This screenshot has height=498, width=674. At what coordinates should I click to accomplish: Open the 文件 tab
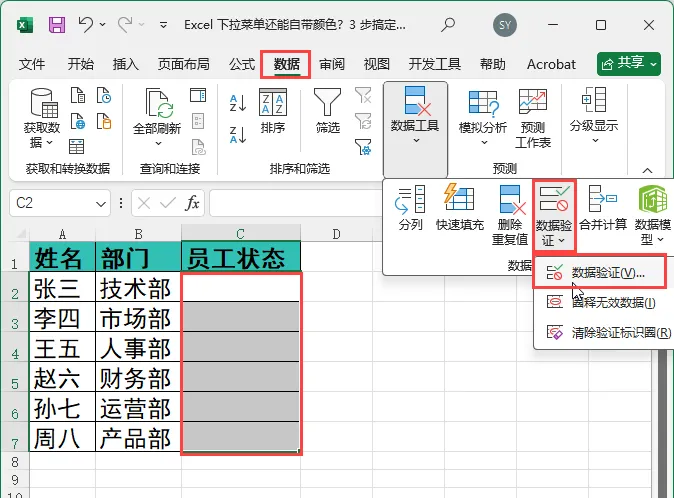[32, 64]
